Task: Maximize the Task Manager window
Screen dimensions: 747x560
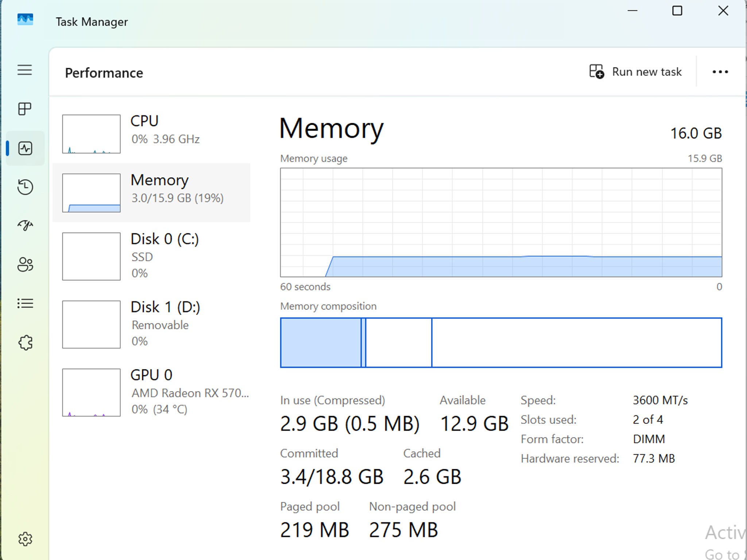Action: tap(677, 11)
